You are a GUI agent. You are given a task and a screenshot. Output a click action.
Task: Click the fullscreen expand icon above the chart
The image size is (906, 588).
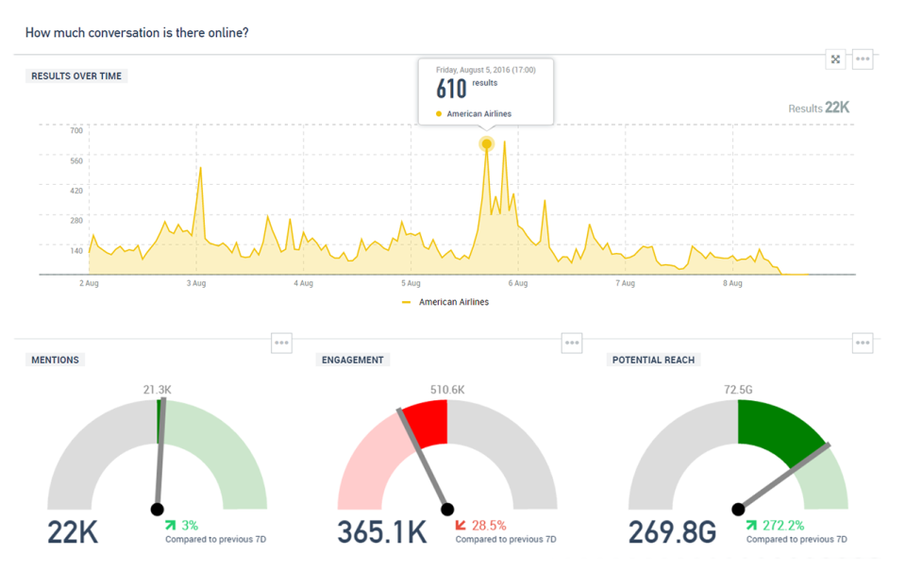pos(835,59)
